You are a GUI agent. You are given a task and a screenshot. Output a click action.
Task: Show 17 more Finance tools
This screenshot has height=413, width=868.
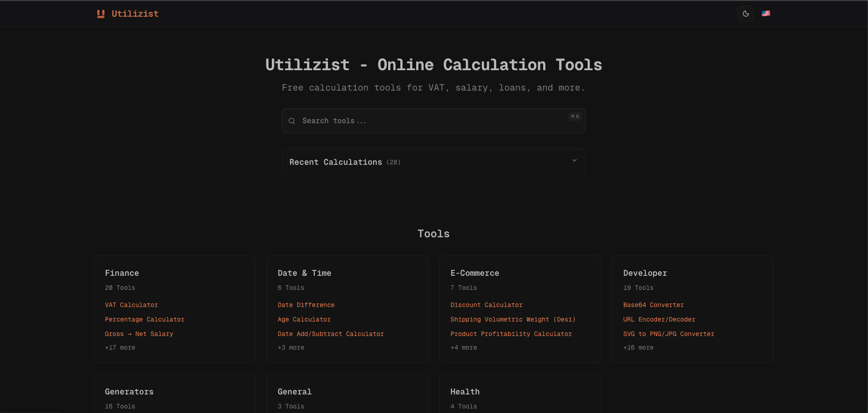120,347
